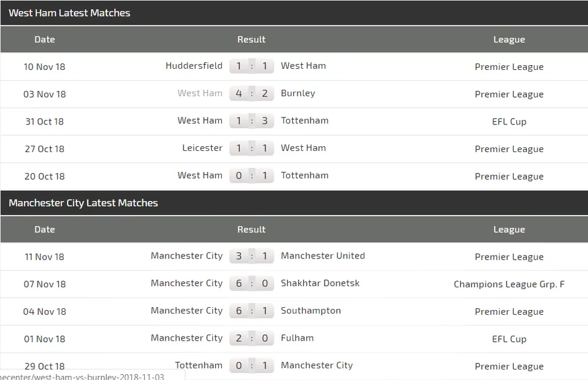Select the EFL Cup match from 31 Oct

[509, 122]
